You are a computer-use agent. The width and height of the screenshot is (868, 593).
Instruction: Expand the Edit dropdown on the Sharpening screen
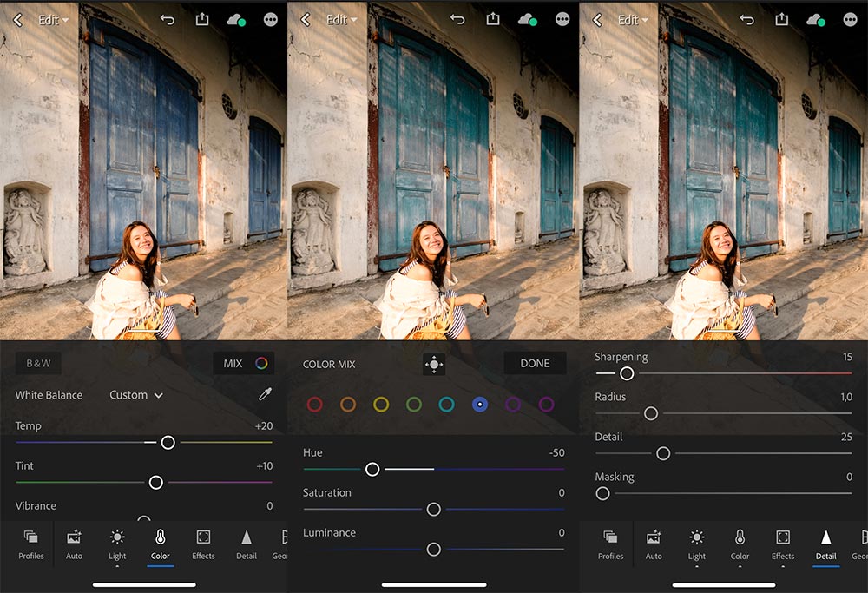[633, 20]
